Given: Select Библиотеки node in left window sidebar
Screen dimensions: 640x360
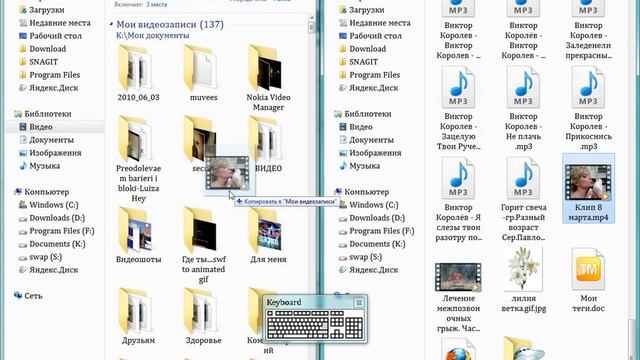Looking at the screenshot, I should 42,114.
